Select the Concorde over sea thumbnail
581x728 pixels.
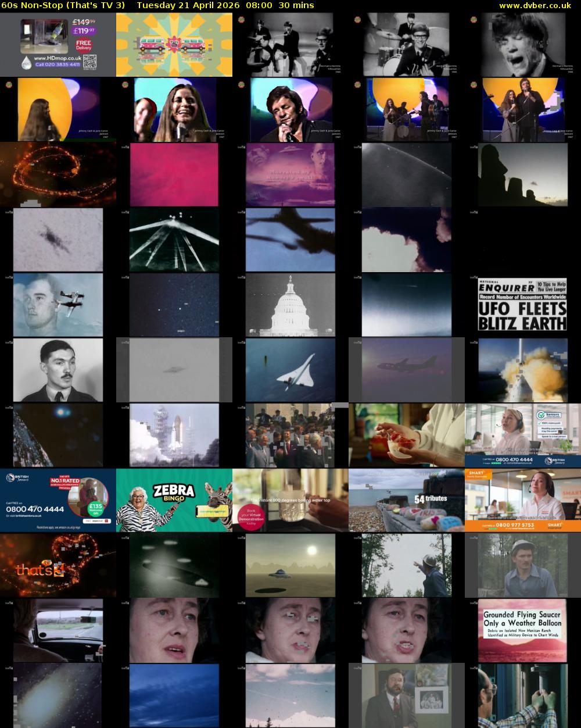coord(290,370)
